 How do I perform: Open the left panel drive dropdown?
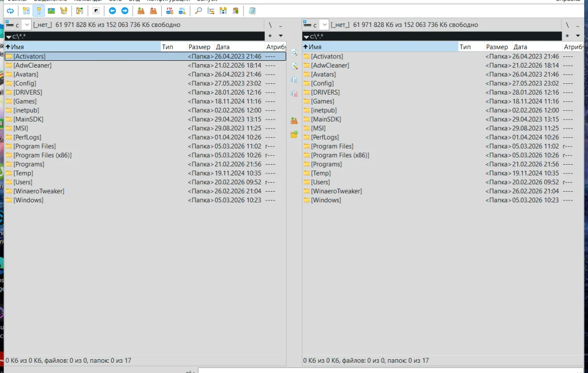tap(26, 25)
